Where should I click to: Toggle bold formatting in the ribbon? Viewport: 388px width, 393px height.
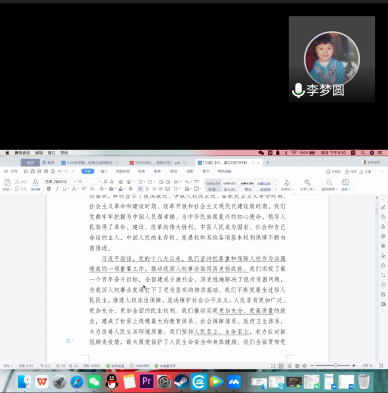point(49,189)
